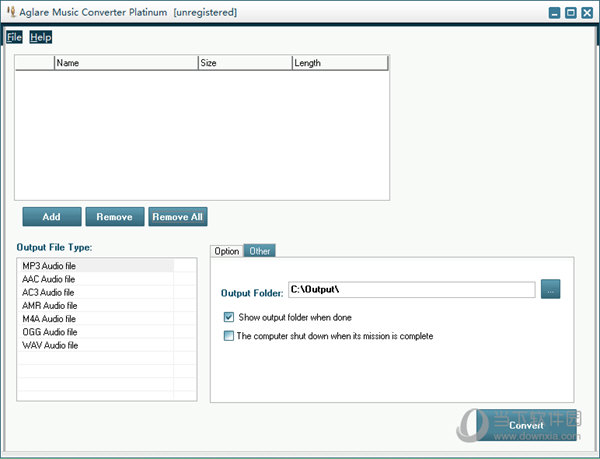Click the Output Folder path field
This screenshot has width=600, height=459.
(x=411, y=290)
